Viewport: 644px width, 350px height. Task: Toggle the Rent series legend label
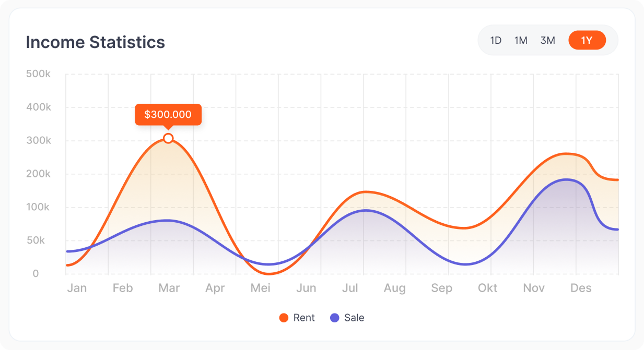pos(304,318)
